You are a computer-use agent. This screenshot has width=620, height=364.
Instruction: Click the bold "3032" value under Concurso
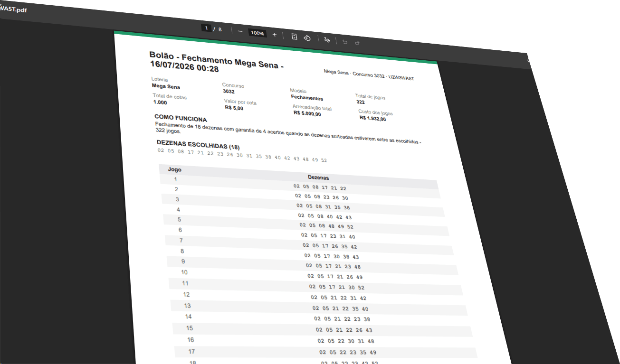click(x=229, y=92)
